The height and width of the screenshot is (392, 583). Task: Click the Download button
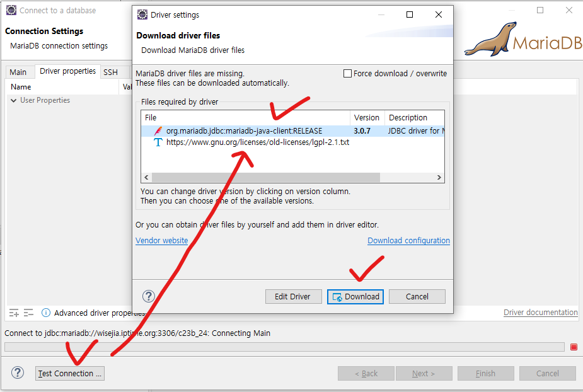(x=355, y=296)
